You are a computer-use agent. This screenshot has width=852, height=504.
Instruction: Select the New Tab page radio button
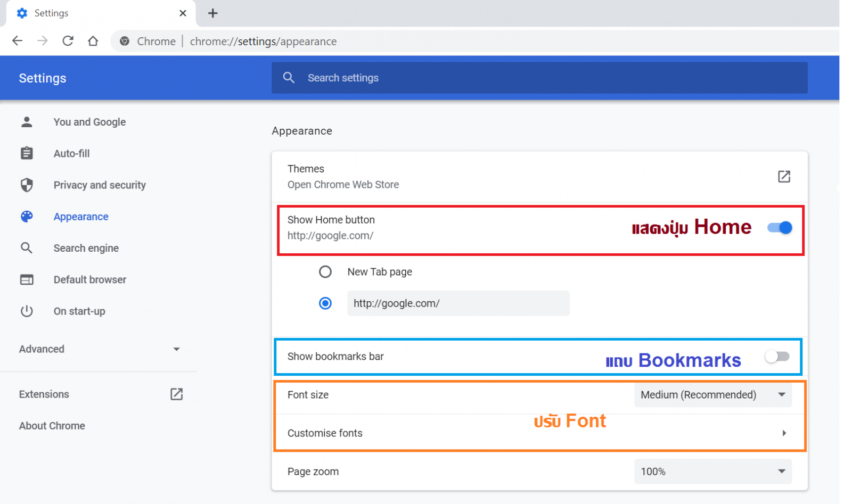pos(325,272)
